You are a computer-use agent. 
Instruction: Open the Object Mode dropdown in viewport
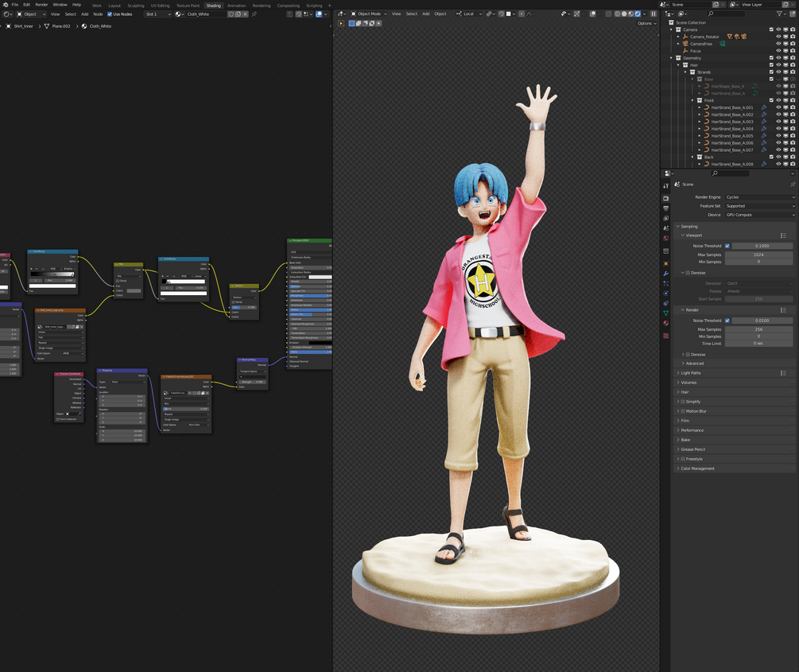[368, 14]
